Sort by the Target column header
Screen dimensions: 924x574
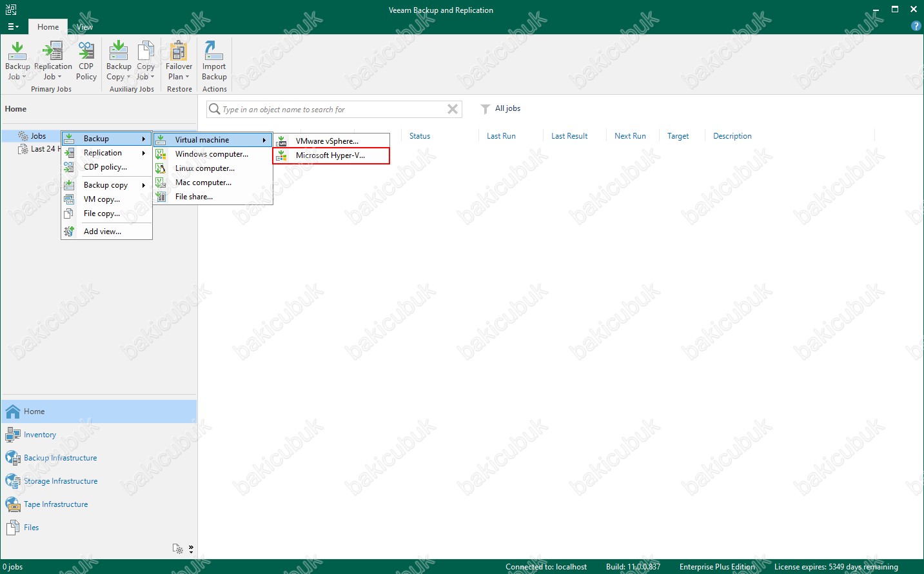678,136
